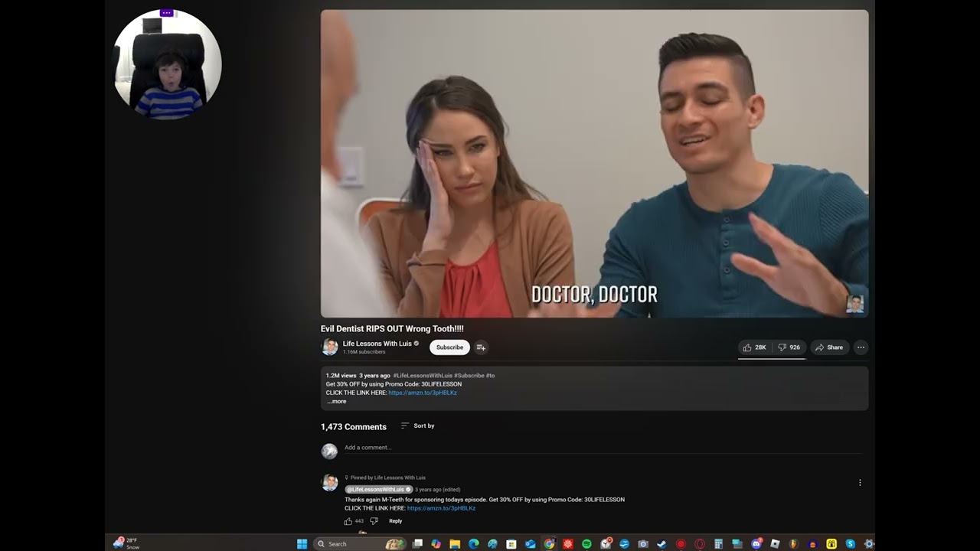The image size is (980, 551).
Task: Open the pinned comment's three-dot options menu
Action: click(860, 483)
